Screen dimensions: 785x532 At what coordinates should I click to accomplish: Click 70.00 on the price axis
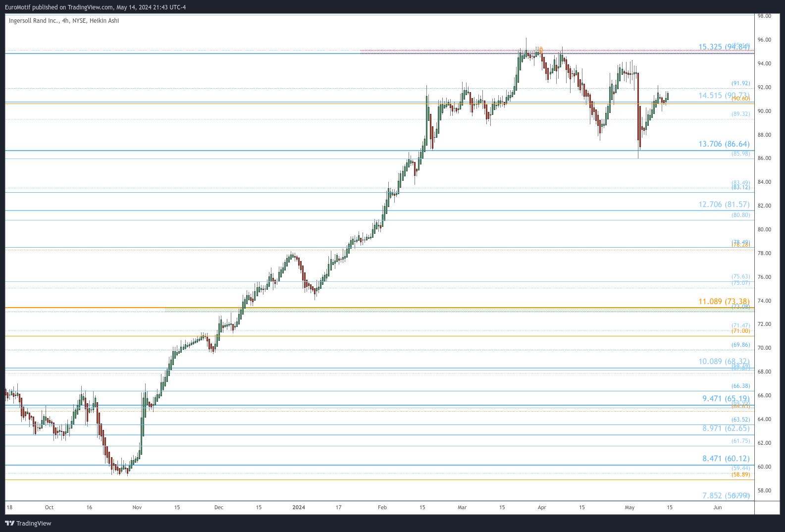(x=764, y=348)
